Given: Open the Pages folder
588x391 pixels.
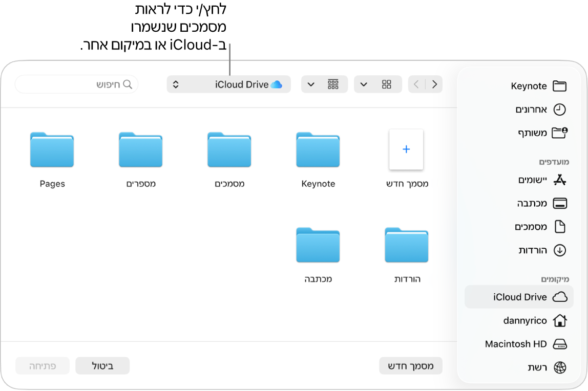Looking at the screenshot, I should (52, 150).
